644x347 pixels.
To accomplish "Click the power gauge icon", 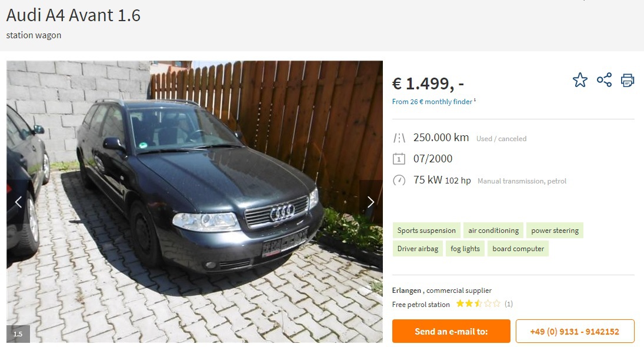I will [x=399, y=181].
